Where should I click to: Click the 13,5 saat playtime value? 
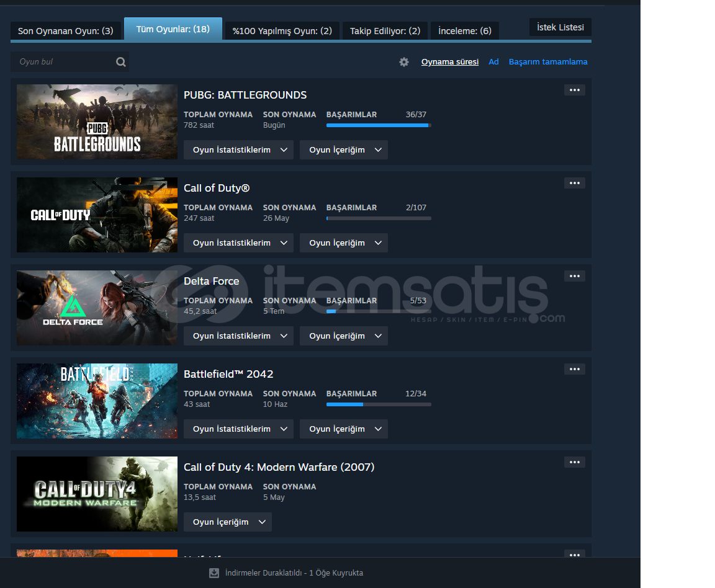200,497
